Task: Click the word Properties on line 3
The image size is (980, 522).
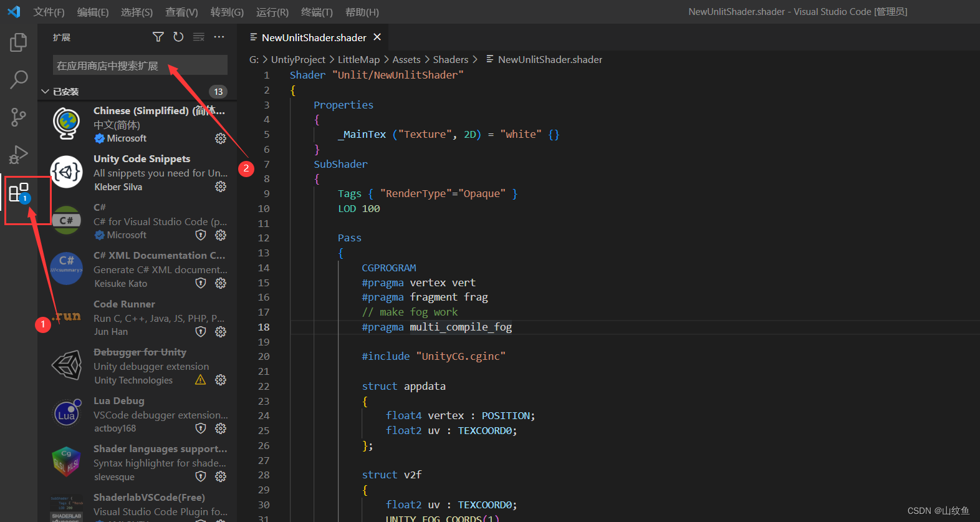Action: (x=343, y=105)
